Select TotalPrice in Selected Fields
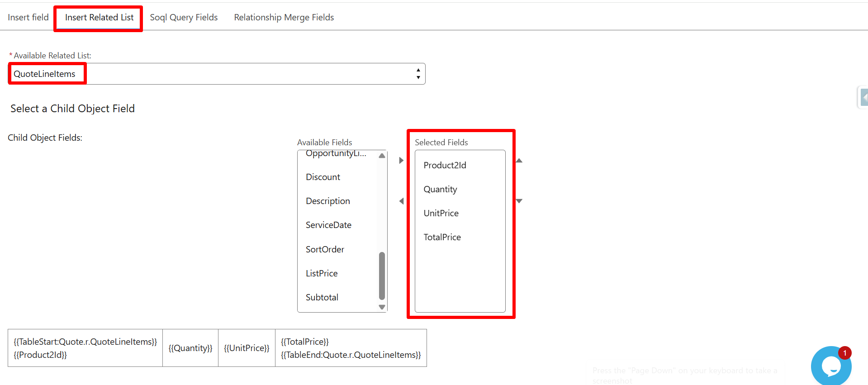The image size is (868, 385). (x=442, y=237)
